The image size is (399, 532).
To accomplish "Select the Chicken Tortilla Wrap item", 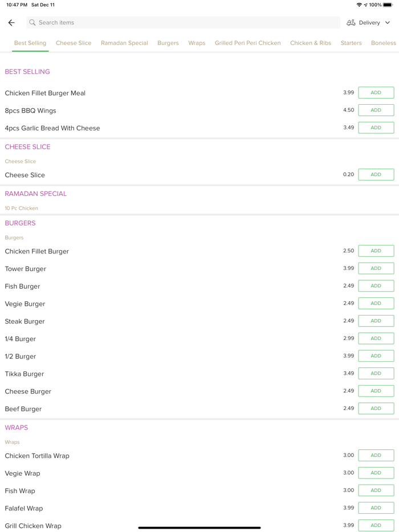I will 37,456.
